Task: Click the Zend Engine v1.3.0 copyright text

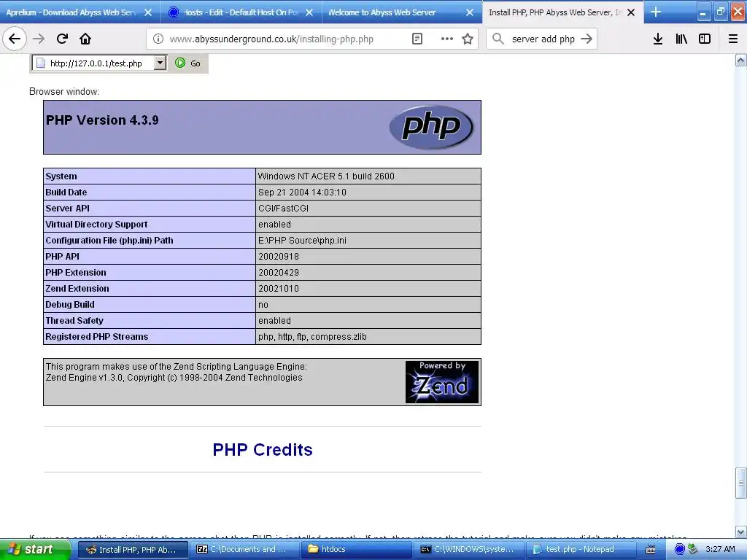Action: click(x=174, y=378)
